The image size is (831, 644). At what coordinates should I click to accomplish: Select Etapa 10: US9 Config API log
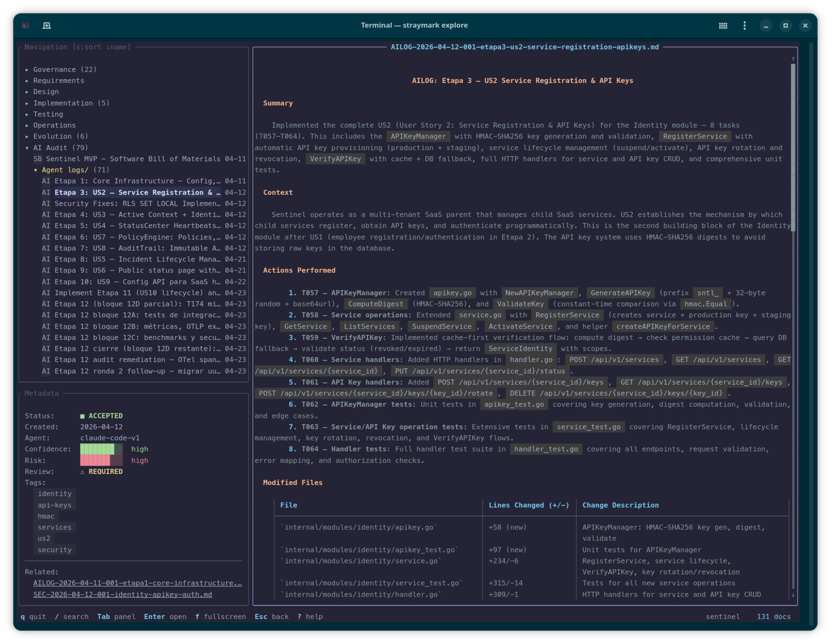pyautogui.click(x=144, y=282)
